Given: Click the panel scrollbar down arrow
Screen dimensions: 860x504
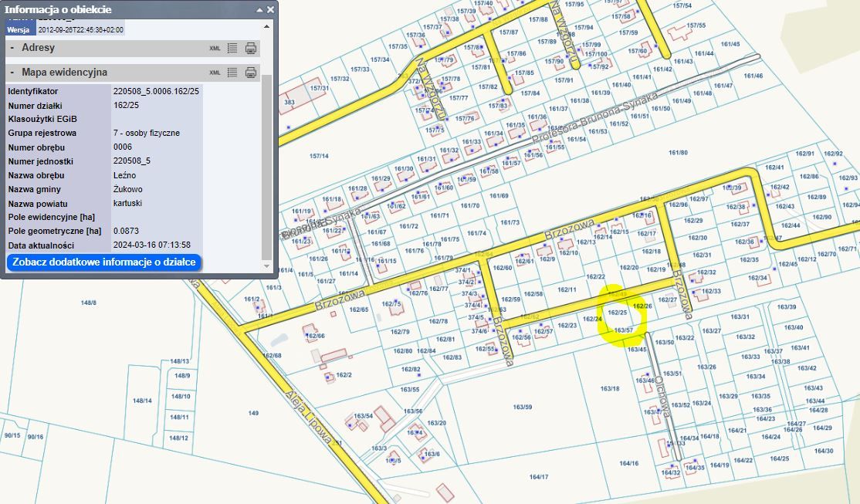Looking at the screenshot, I should 266,266.
